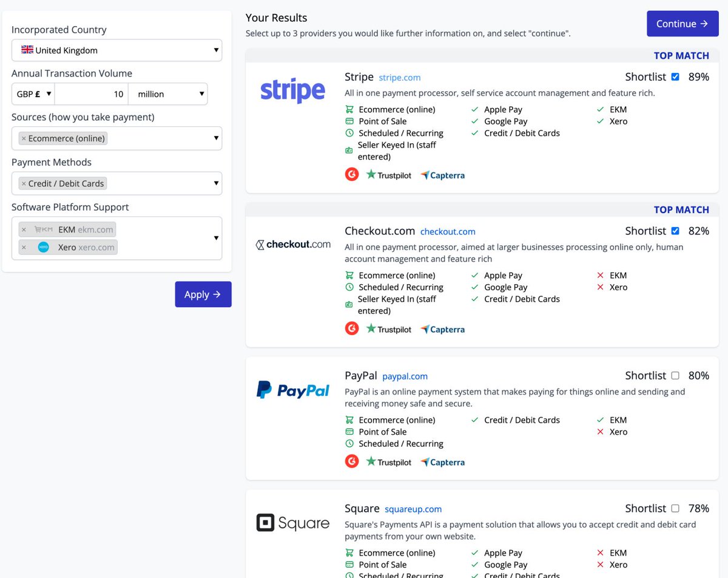Open Checkout.com's G2 review icon
728x578 pixels.
coord(352,329)
